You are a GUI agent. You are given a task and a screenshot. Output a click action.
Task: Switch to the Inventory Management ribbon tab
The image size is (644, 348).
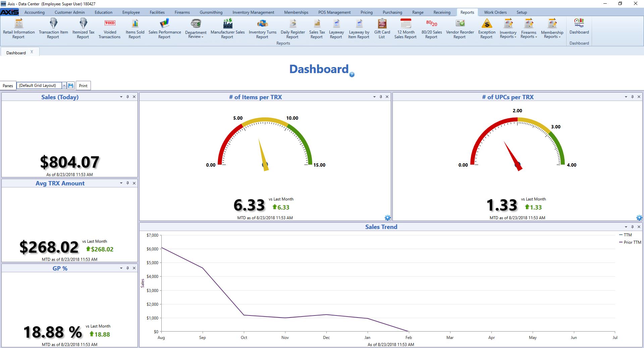pos(253,12)
